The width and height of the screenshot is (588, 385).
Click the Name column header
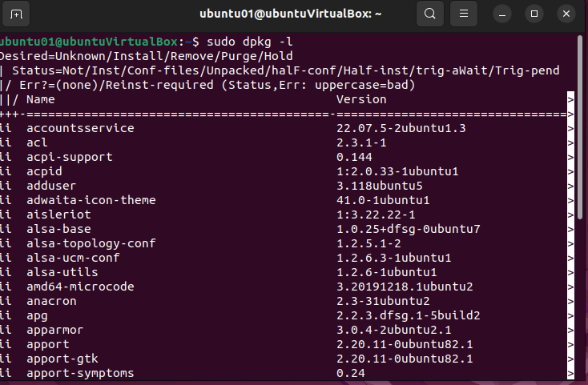click(x=41, y=99)
